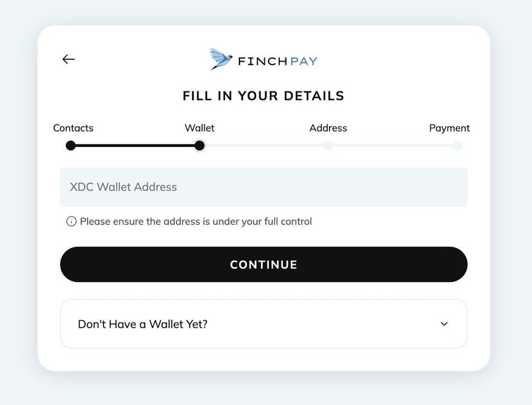Screen dimensions: 532x405
Task: Focus the XDC Wallet Address field
Action: [x=264, y=187]
